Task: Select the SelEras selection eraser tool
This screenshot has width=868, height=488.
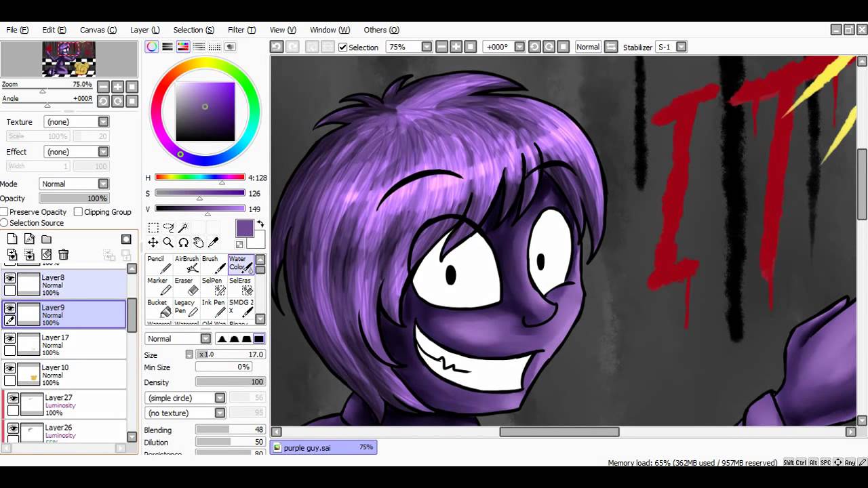Action: tap(241, 286)
